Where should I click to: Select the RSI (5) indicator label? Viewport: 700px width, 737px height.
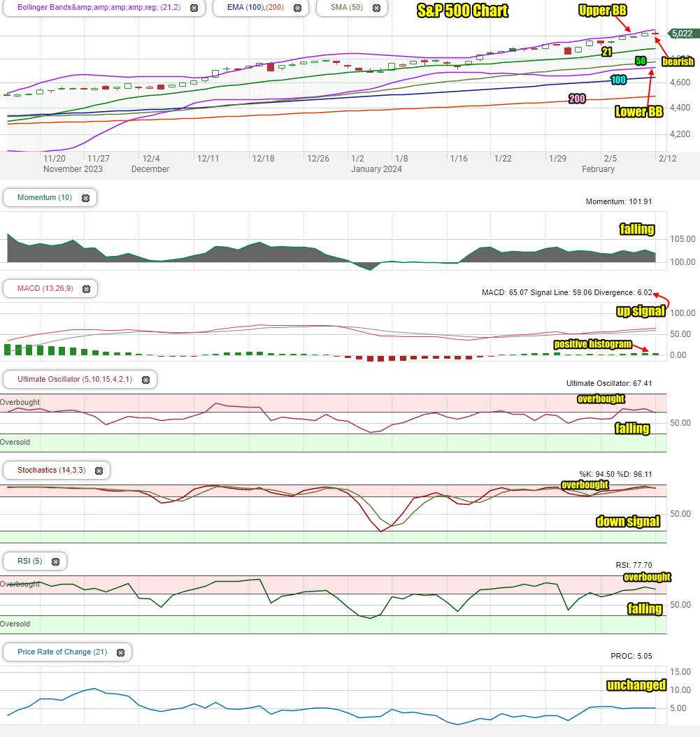point(29,561)
